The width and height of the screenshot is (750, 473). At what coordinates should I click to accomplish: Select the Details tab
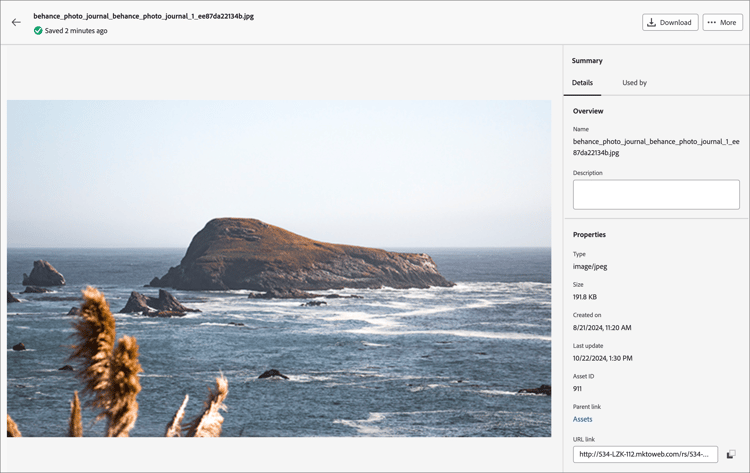(x=582, y=83)
